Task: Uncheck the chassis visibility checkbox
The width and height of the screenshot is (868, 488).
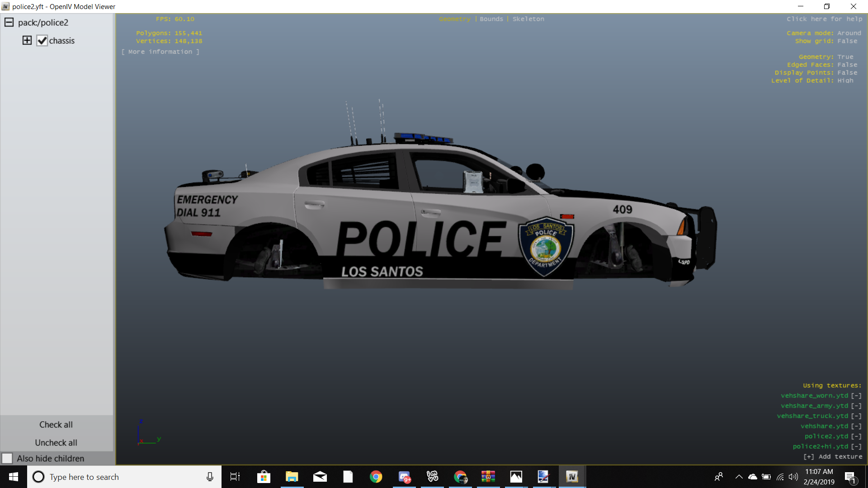Action: [x=42, y=41]
